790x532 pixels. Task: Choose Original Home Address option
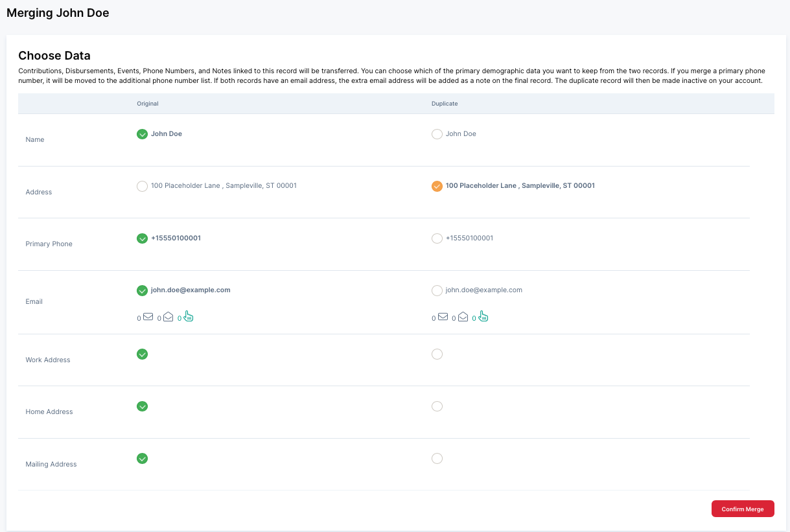pos(143,406)
